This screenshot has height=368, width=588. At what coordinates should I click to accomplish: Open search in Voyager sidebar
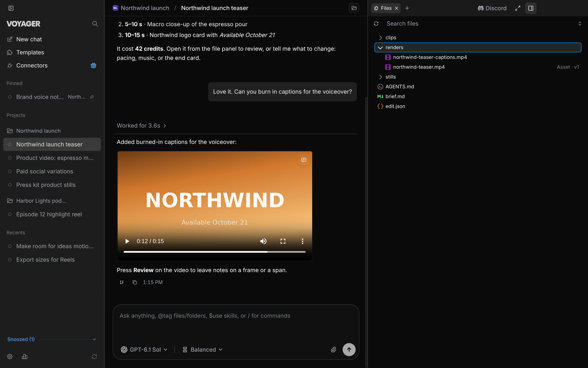click(x=95, y=24)
